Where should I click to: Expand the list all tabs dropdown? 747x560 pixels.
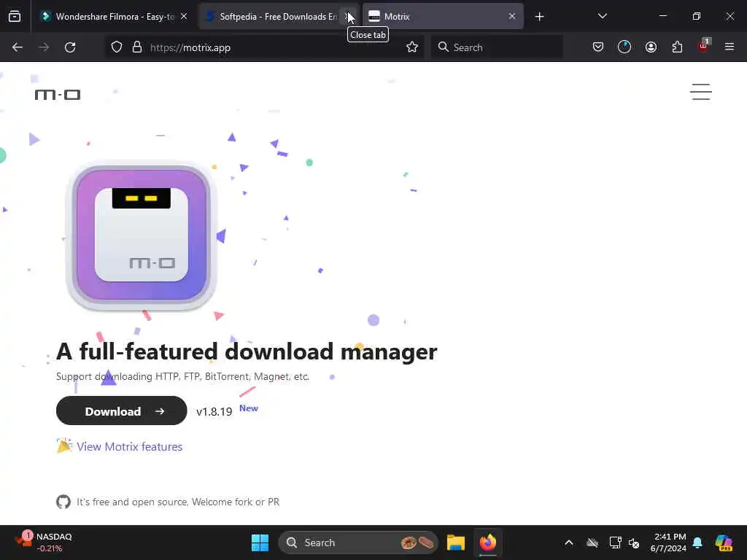[x=602, y=16]
